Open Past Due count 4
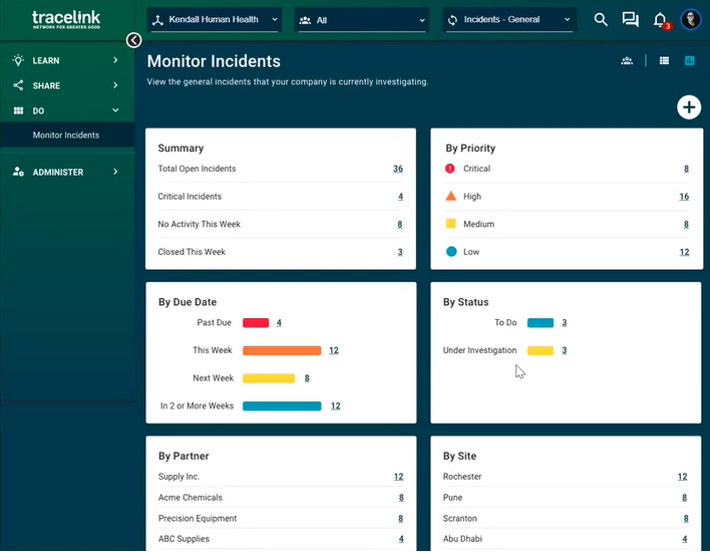This screenshot has width=710, height=552. (279, 323)
